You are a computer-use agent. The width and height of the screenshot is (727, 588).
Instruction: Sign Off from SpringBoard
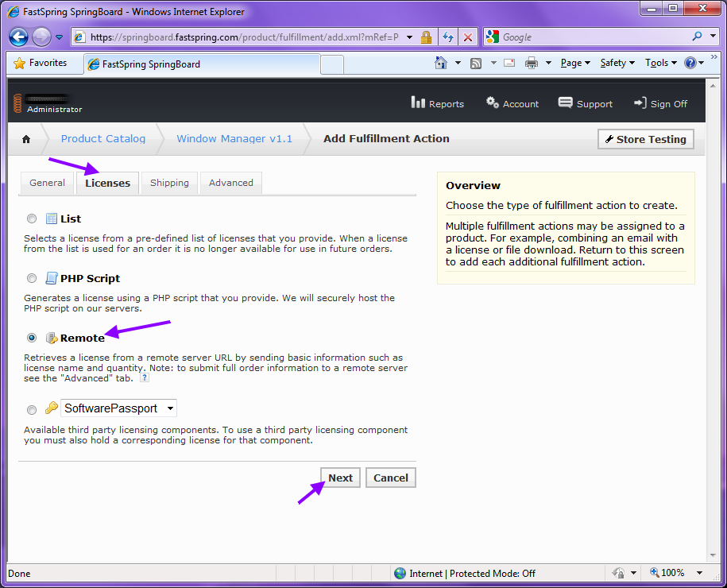coord(661,103)
